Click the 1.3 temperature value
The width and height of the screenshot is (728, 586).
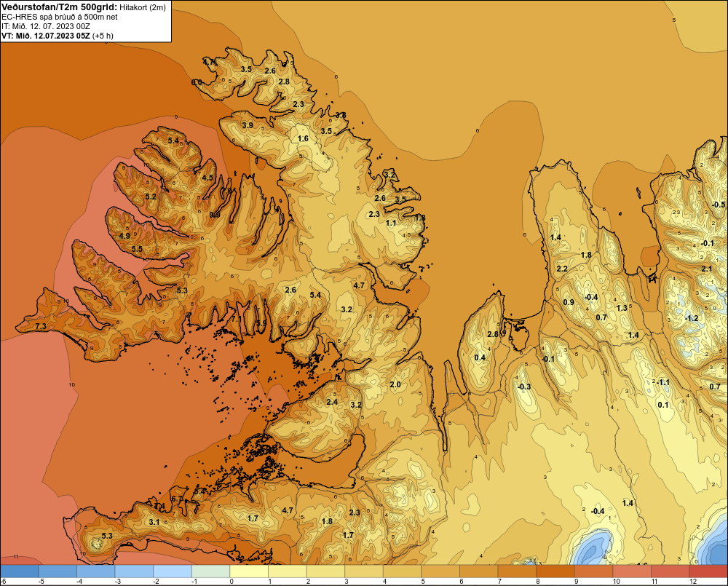[622, 308]
